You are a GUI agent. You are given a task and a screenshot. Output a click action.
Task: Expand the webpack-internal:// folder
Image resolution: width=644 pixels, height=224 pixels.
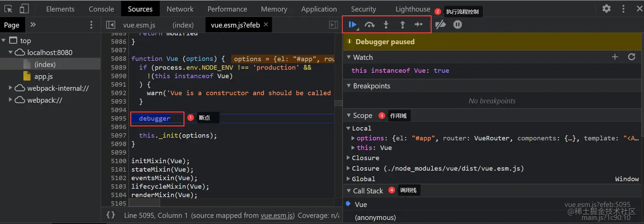(11, 88)
